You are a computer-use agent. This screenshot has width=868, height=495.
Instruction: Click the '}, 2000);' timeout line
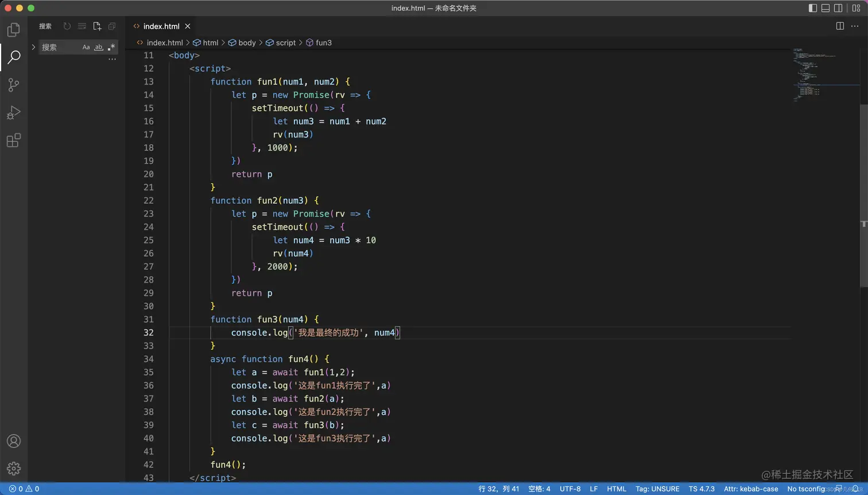tap(275, 266)
